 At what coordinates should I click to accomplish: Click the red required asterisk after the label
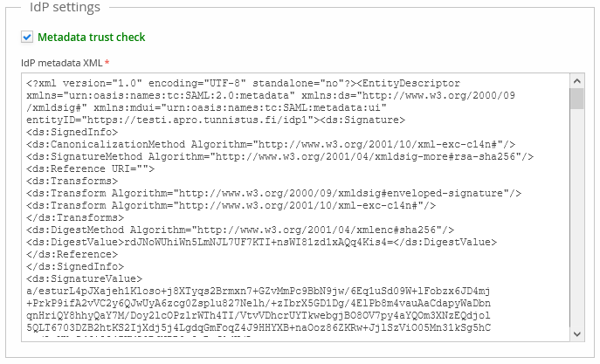(107, 63)
